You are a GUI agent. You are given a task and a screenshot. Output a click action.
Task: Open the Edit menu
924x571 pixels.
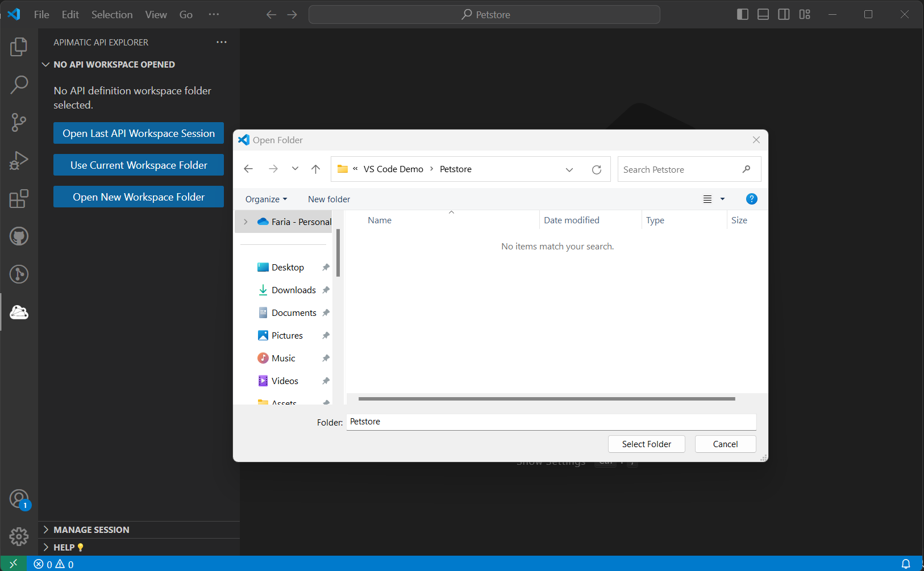[70, 15]
